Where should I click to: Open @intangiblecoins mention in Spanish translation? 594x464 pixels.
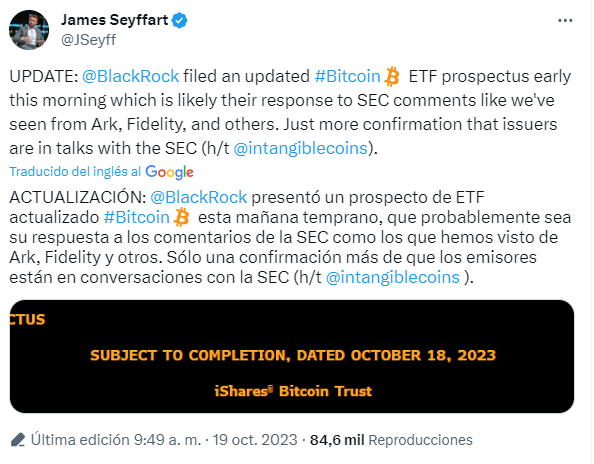393,277
